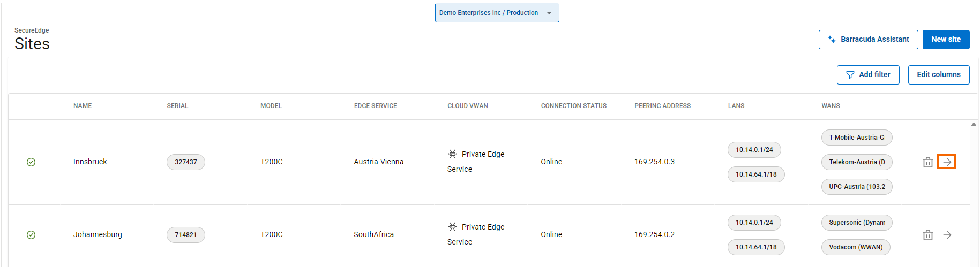Image resolution: width=980 pixels, height=267 pixels.
Task: Click trash icon for Johannesburg site
Action: coord(927,235)
